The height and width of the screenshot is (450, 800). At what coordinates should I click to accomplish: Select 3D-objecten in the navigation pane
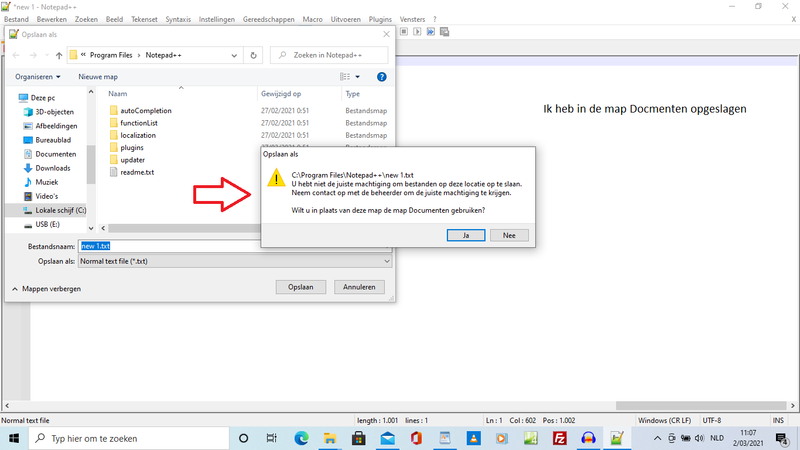coord(48,112)
